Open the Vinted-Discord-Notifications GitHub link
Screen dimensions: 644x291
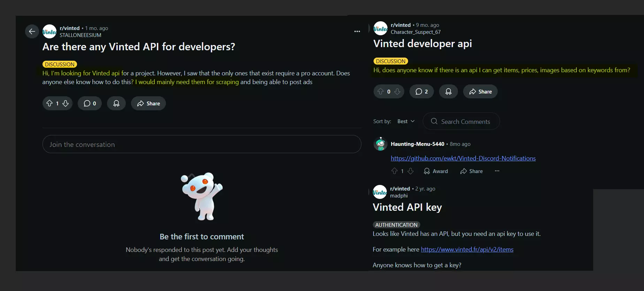point(463,158)
